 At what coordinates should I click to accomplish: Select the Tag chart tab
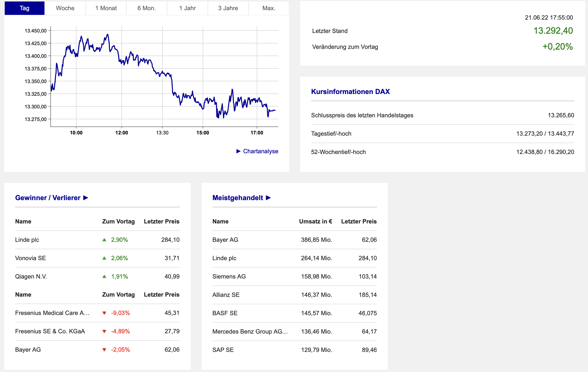pyautogui.click(x=24, y=8)
